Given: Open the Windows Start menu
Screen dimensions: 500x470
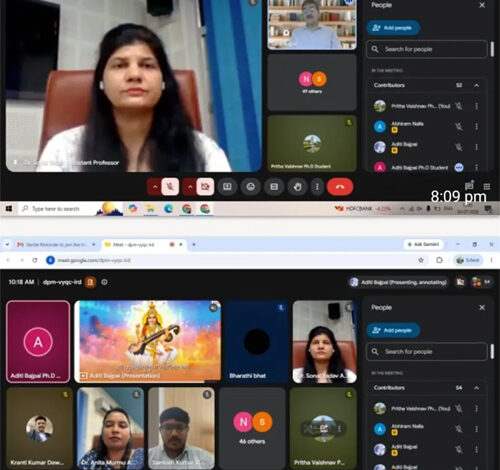Looking at the screenshot, I should pos(9,209).
